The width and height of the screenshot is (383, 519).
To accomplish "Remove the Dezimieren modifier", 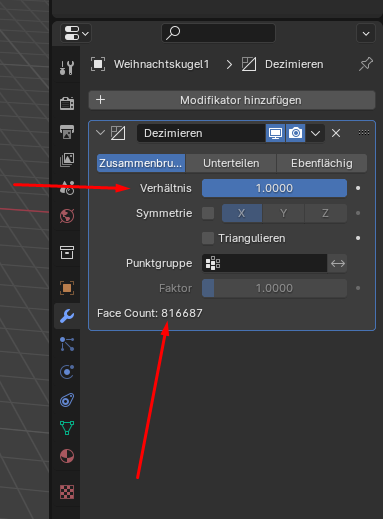I will [336, 133].
